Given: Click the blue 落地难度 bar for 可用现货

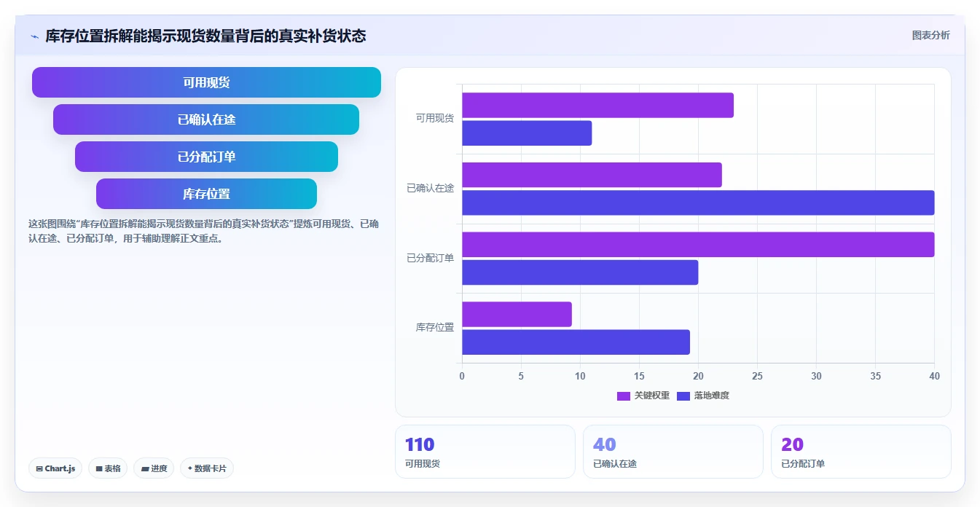Looking at the screenshot, I should pos(527,133).
